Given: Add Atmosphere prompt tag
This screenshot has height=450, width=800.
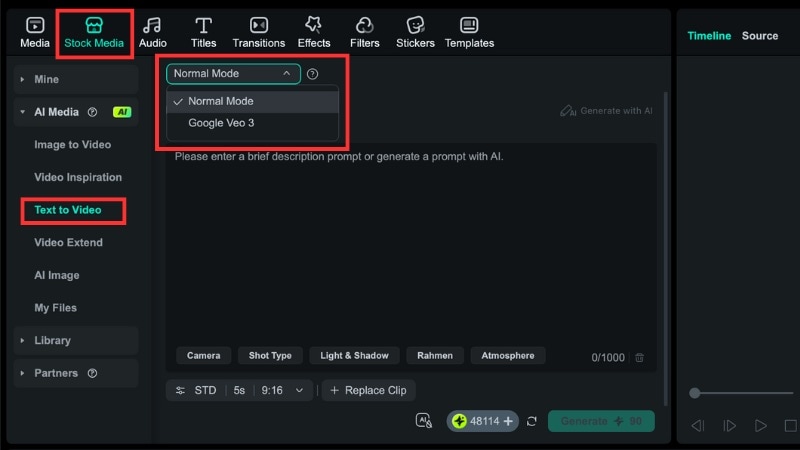Looking at the screenshot, I should (508, 356).
